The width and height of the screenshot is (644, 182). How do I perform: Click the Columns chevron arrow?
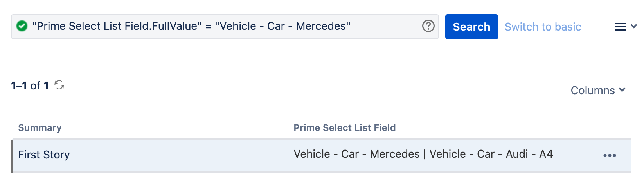[622, 90]
